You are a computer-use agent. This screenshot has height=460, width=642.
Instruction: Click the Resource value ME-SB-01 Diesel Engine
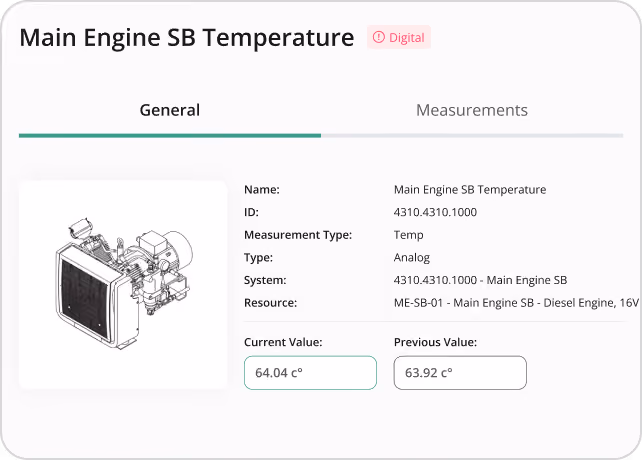516,303
